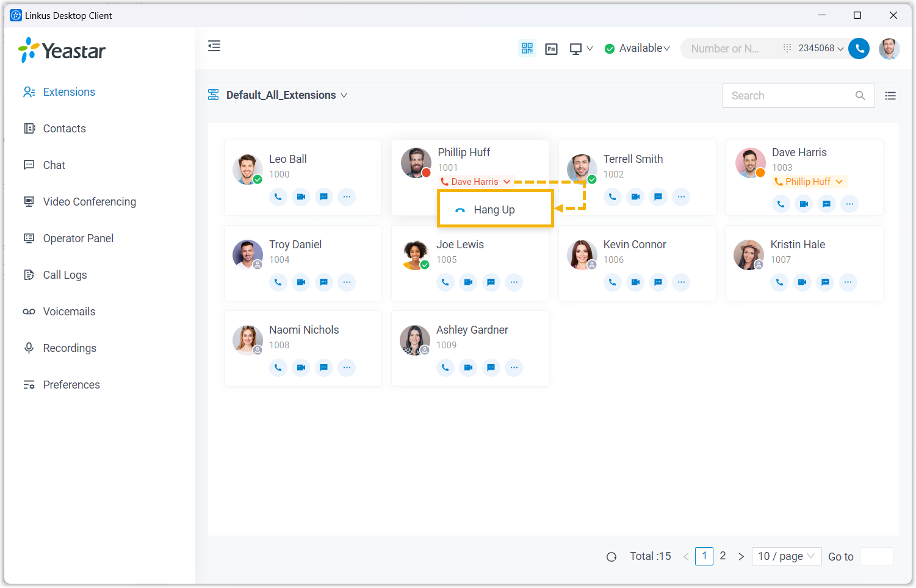The height and width of the screenshot is (588, 916).
Task: Click the Yeastar logo
Action: (62, 50)
